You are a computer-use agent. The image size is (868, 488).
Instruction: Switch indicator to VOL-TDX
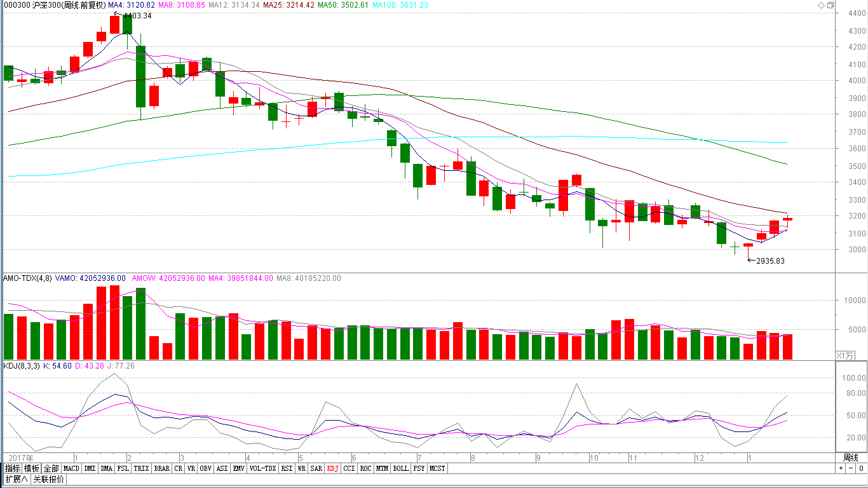coord(262,468)
